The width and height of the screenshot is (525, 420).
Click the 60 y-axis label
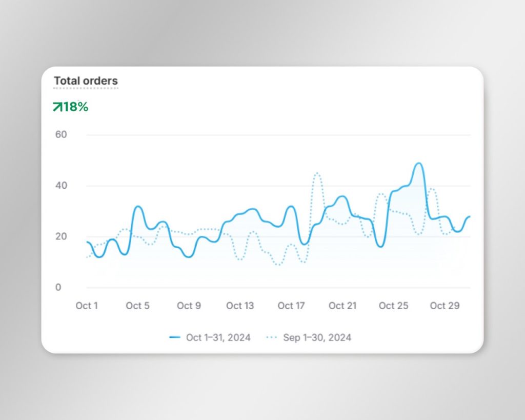pyautogui.click(x=62, y=134)
